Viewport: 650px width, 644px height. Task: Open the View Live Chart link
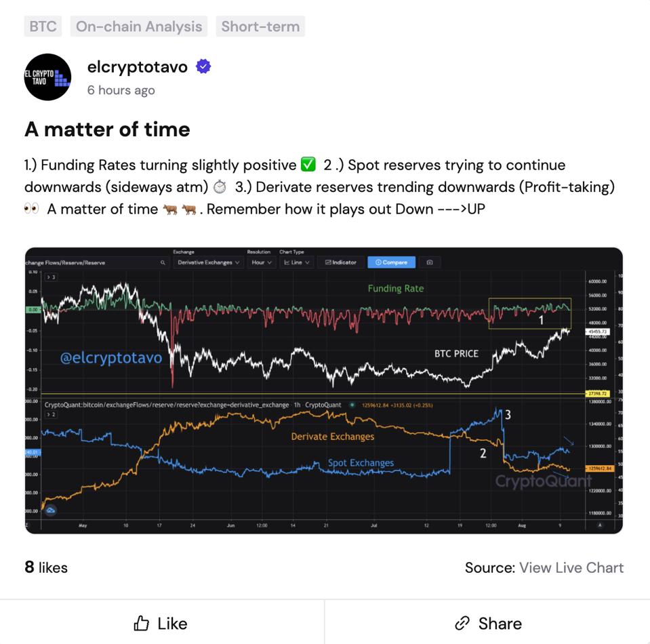click(571, 567)
